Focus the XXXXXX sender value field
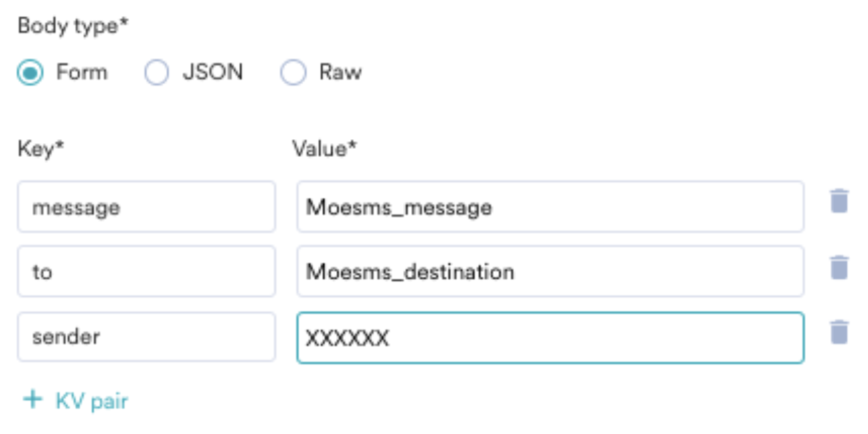This screenshot has height=434, width=868. (550, 338)
